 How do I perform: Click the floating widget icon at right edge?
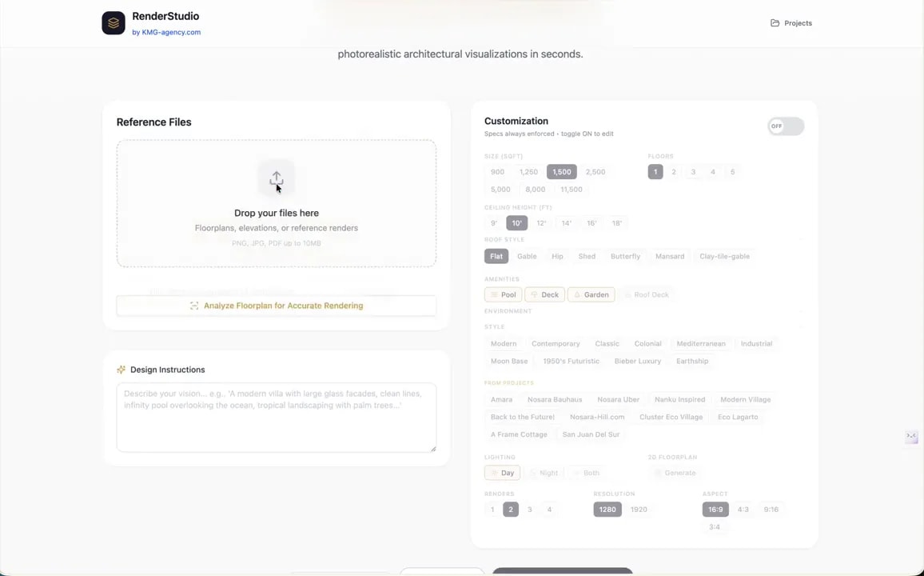[911, 436]
